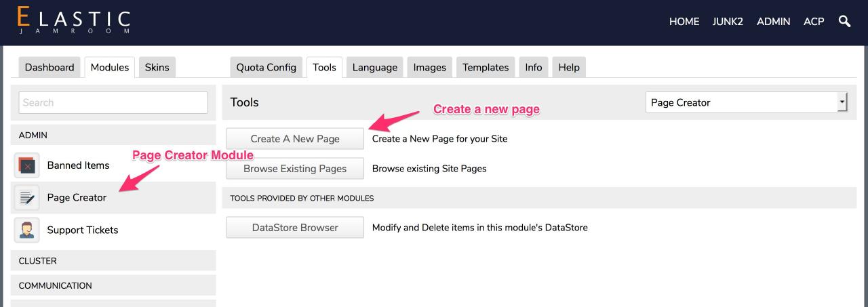Go to the Quota Config tab

[266, 67]
